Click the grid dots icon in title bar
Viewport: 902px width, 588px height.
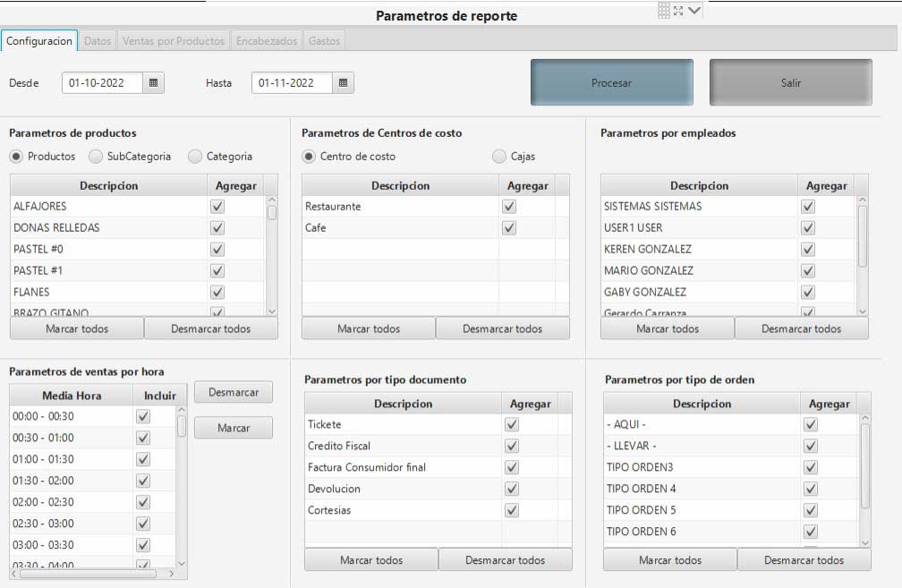click(663, 11)
